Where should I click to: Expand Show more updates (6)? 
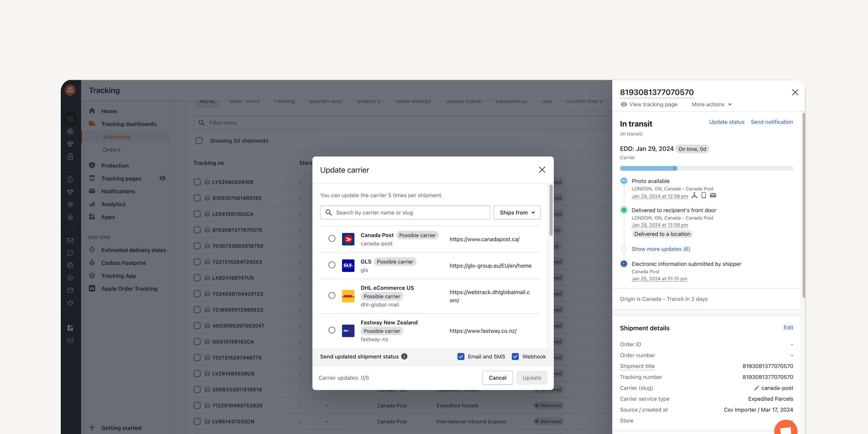coord(661,249)
